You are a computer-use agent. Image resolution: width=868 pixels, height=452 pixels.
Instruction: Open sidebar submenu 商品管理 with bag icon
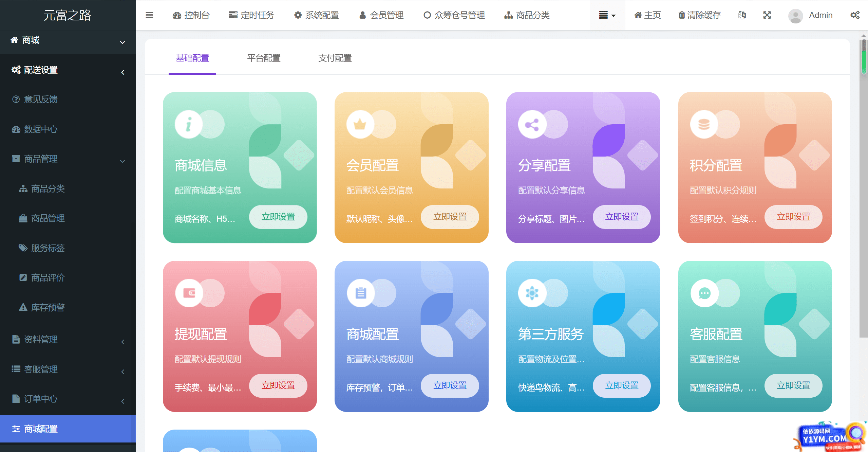[68, 218]
